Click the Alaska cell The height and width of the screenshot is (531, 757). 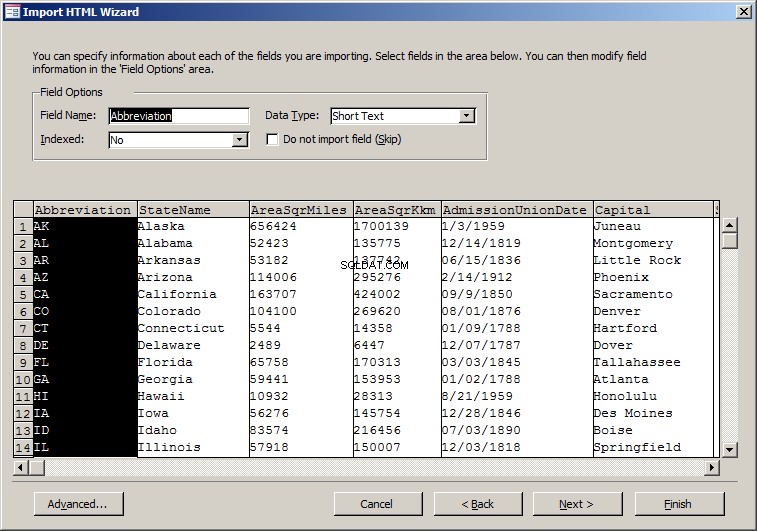193,226
